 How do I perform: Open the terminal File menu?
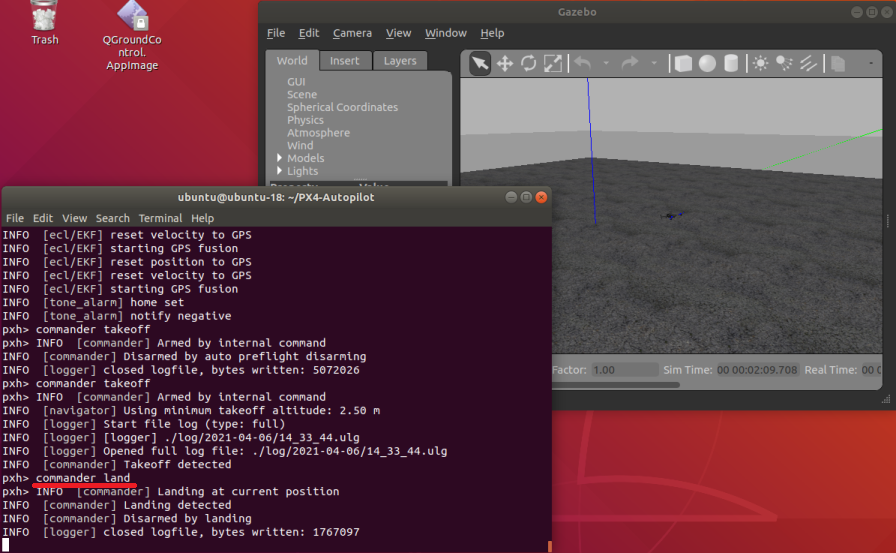15,218
